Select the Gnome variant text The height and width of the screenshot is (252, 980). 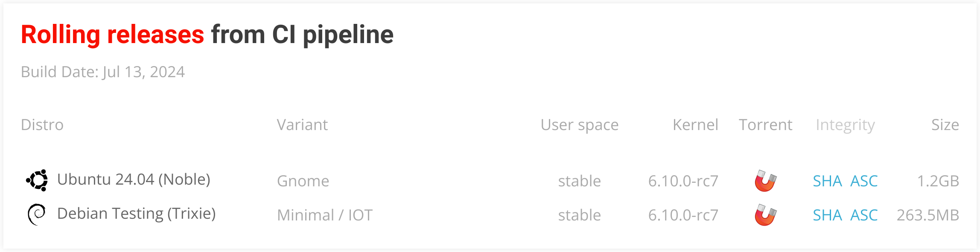pos(303,181)
